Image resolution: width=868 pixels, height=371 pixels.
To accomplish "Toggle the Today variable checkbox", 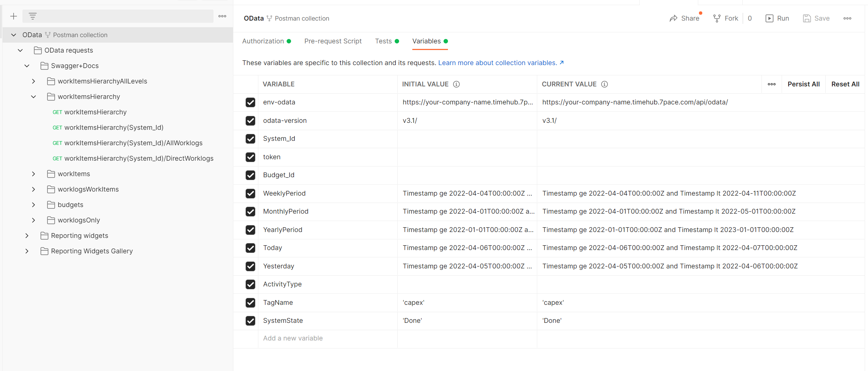I will tap(250, 248).
